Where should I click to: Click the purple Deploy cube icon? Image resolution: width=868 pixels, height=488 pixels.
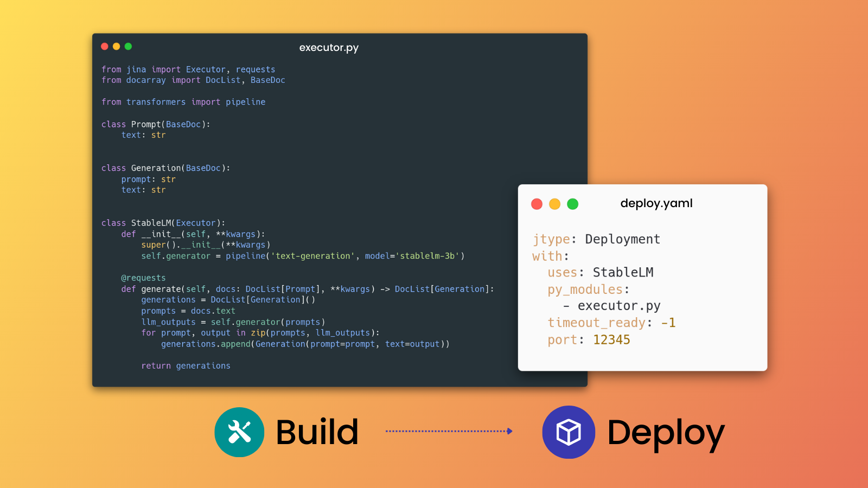(x=569, y=432)
